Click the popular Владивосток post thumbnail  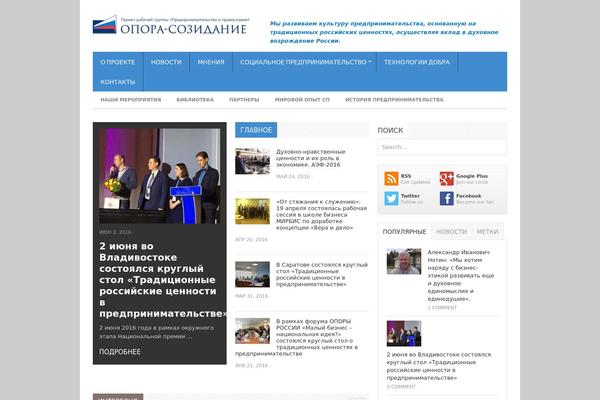point(404,333)
